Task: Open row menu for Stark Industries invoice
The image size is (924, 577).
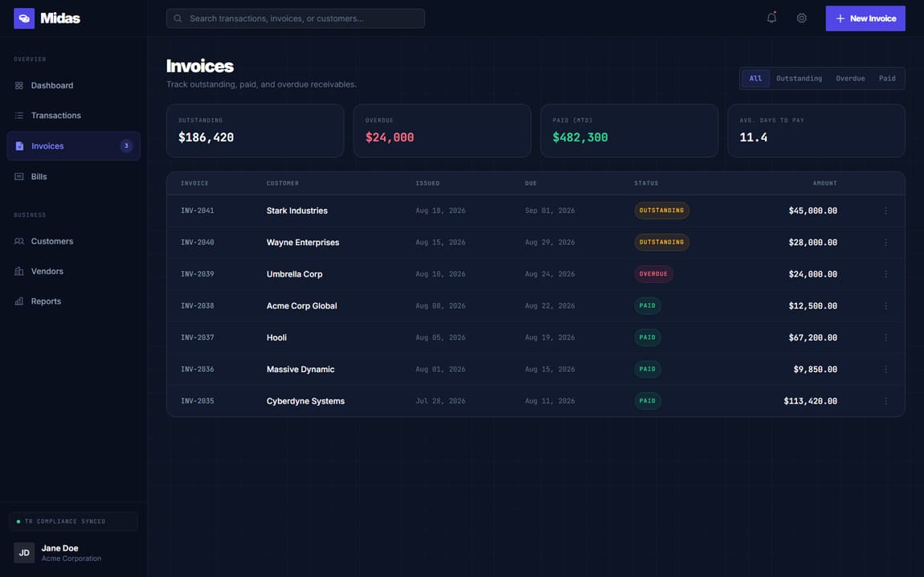Action: pyautogui.click(x=885, y=211)
